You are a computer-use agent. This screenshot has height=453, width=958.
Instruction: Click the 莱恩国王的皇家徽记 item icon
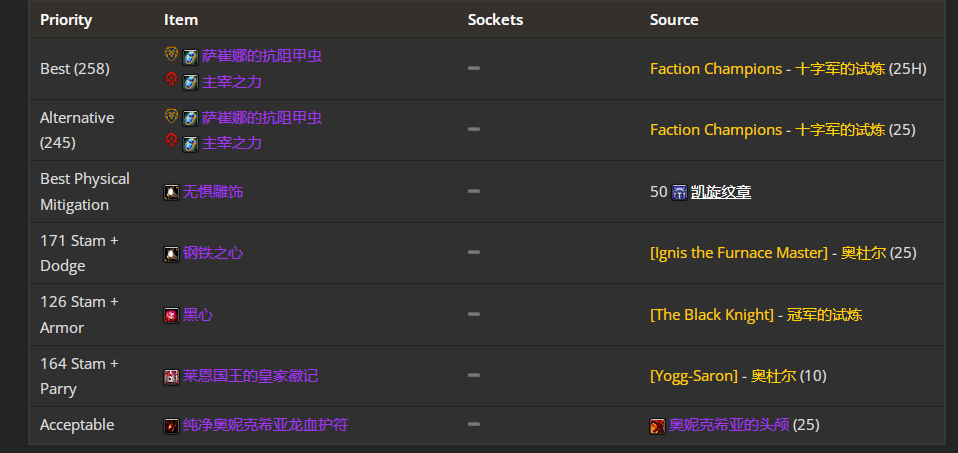[x=172, y=377]
